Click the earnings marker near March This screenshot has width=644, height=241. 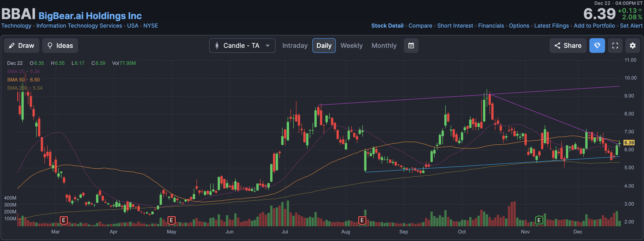(64, 220)
